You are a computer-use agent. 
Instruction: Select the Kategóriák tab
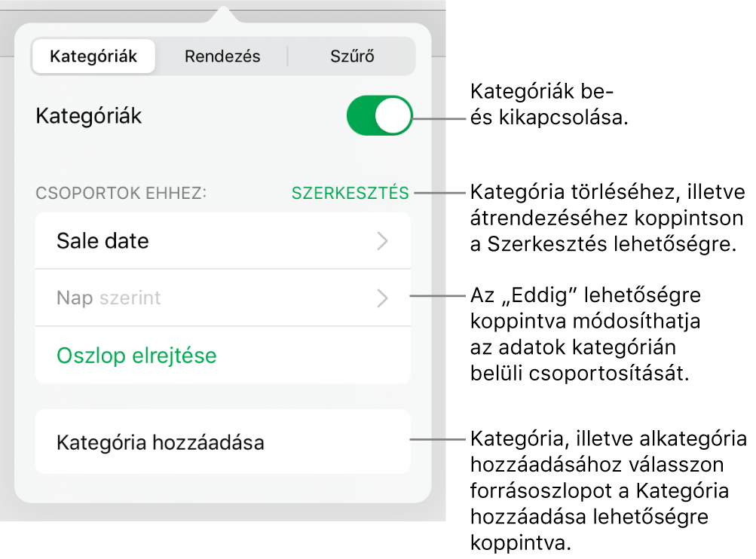93,56
